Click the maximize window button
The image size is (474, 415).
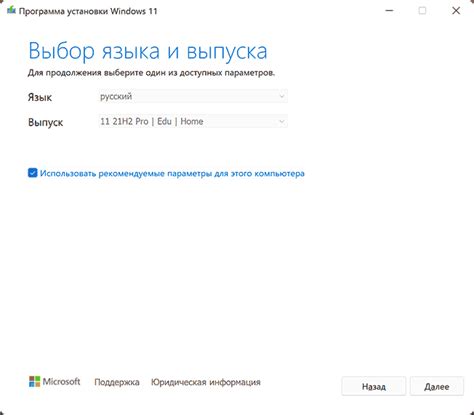tap(422, 11)
